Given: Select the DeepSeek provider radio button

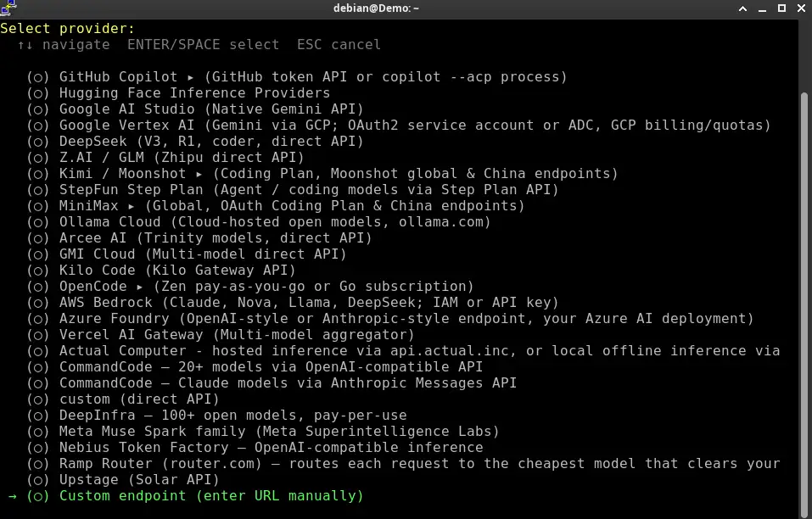Looking at the screenshot, I should pos(38,142).
